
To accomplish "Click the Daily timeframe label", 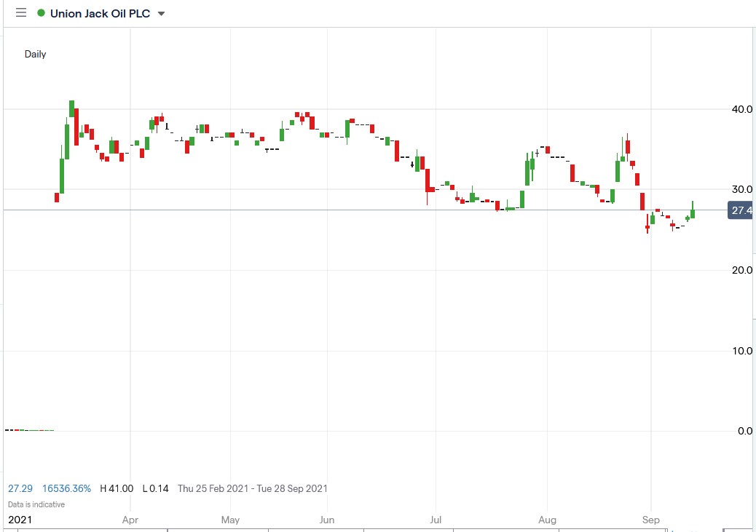I will [x=35, y=54].
